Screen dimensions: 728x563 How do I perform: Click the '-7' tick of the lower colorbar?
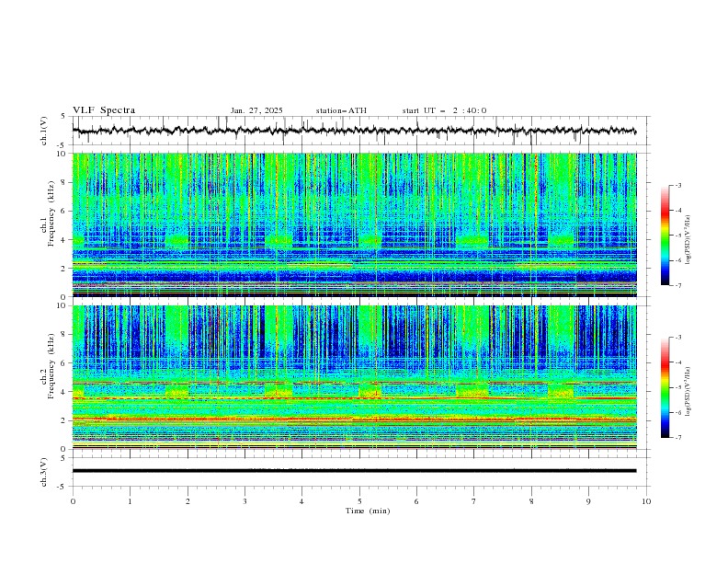pyautogui.click(x=678, y=438)
